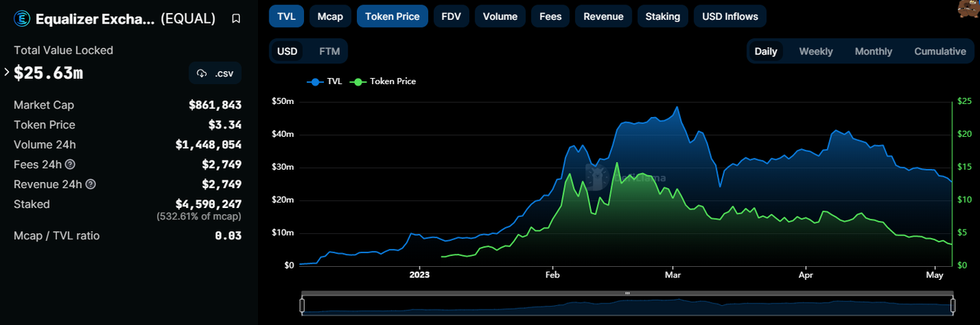Select the Daily interval

pyautogui.click(x=766, y=51)
